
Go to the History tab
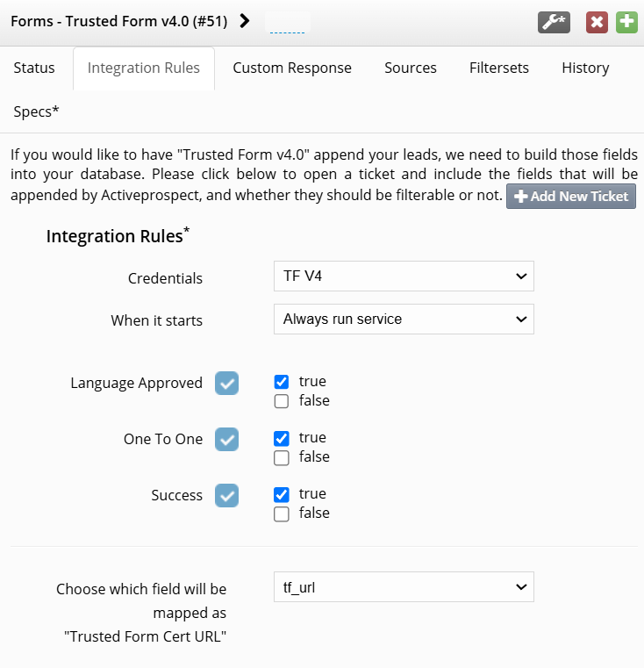point(585,68)
